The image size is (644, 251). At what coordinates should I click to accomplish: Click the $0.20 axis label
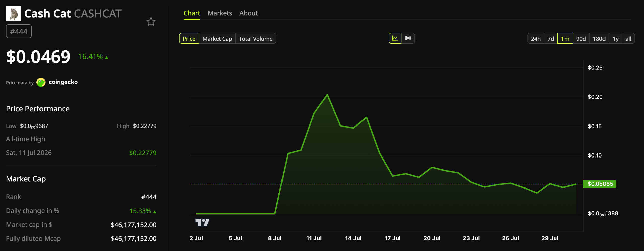point(595,97)
